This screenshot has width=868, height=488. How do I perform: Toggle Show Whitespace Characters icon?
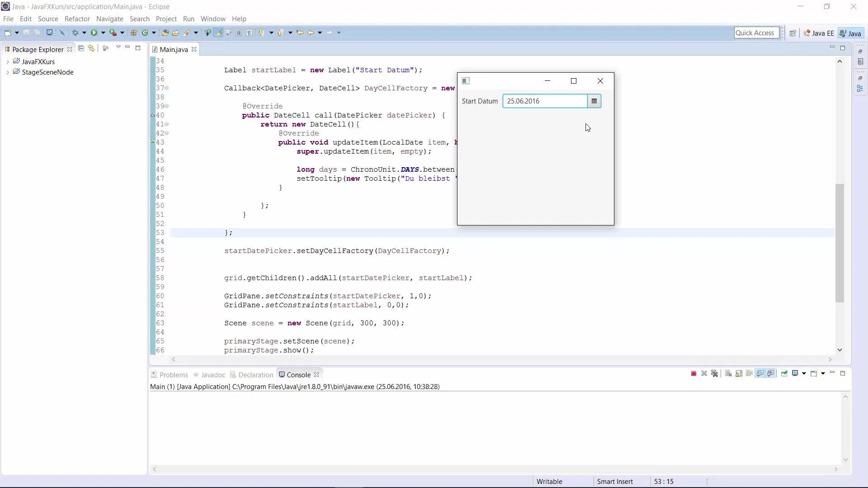(x=249, y=33)
